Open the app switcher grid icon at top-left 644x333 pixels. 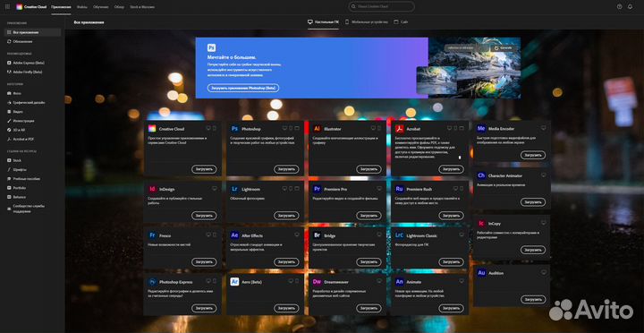click(x=7, y=6)
